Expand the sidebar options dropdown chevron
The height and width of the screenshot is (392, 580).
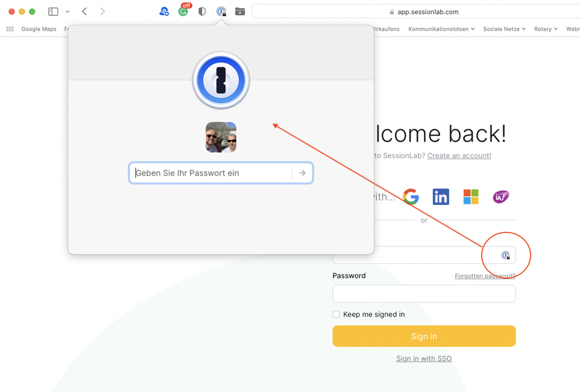pyautogui.click(x=67, y=12)
